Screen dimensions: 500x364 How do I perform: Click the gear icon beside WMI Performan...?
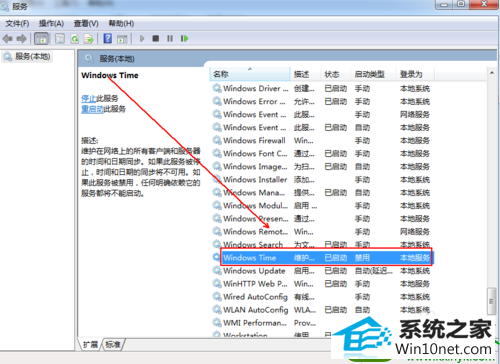click(x=217, y=322)
